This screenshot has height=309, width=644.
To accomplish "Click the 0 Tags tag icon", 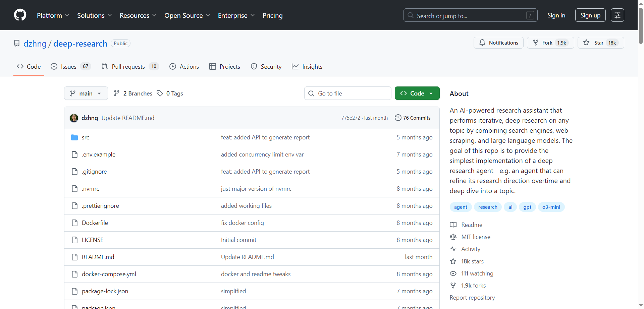I will pos(160,93).
